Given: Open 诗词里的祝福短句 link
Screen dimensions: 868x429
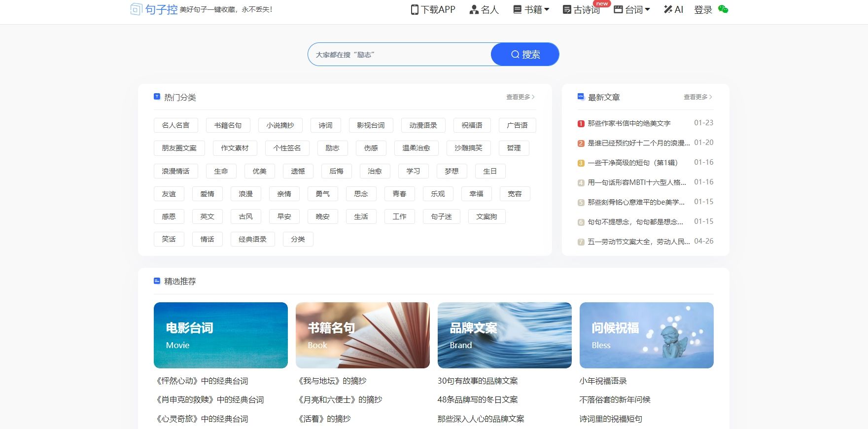Looking at the screenshot, I should pos(611,419).
